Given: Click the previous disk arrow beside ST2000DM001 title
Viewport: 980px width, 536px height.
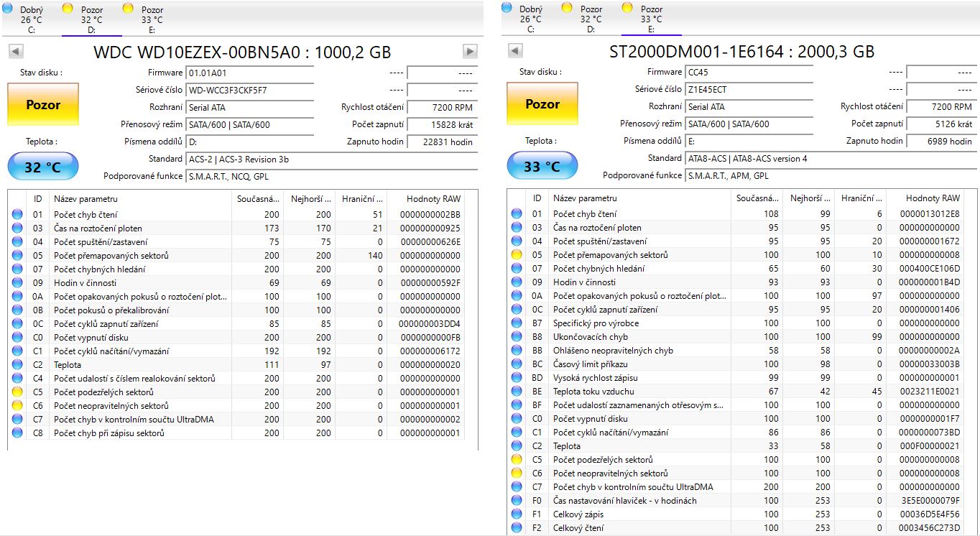Looking at the screenshot, I should (515, 51).
